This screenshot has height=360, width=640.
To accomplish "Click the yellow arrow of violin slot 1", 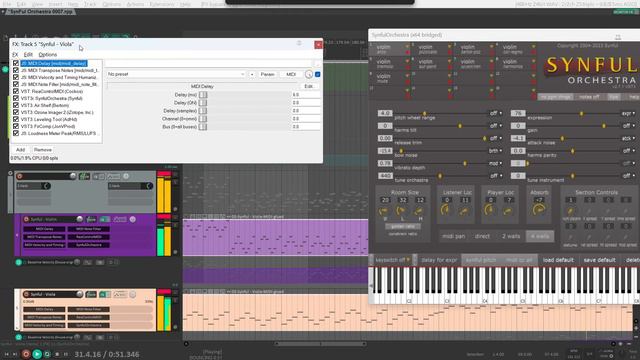I will point(407,47).
